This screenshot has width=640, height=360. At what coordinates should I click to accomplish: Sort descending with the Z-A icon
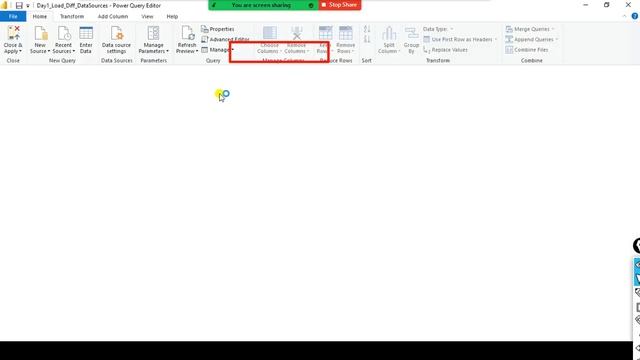(367, 39)
